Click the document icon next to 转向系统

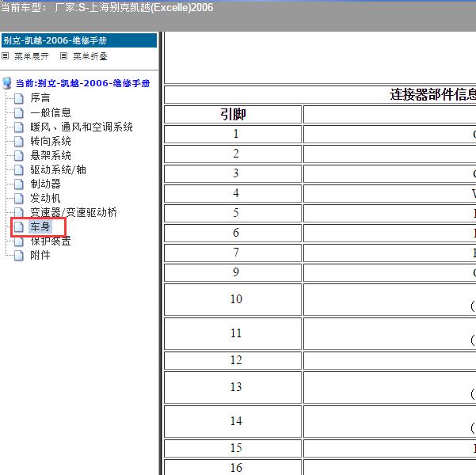(x=19, y=141)
